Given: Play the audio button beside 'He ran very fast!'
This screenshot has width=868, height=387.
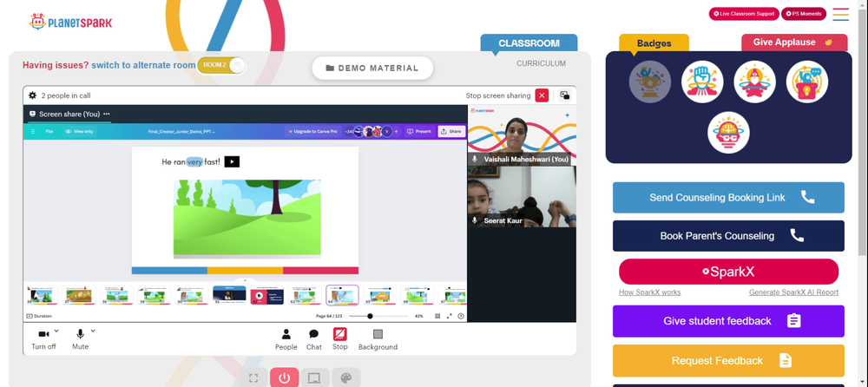Looking at the screenshot, I should 232,161.
